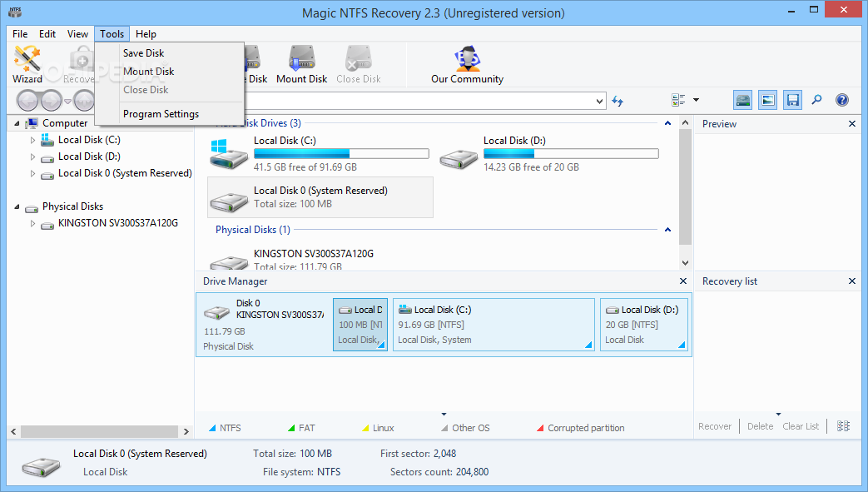
Task: Click tree pane horizontal scroll left arrow
Action: [13, 431]
